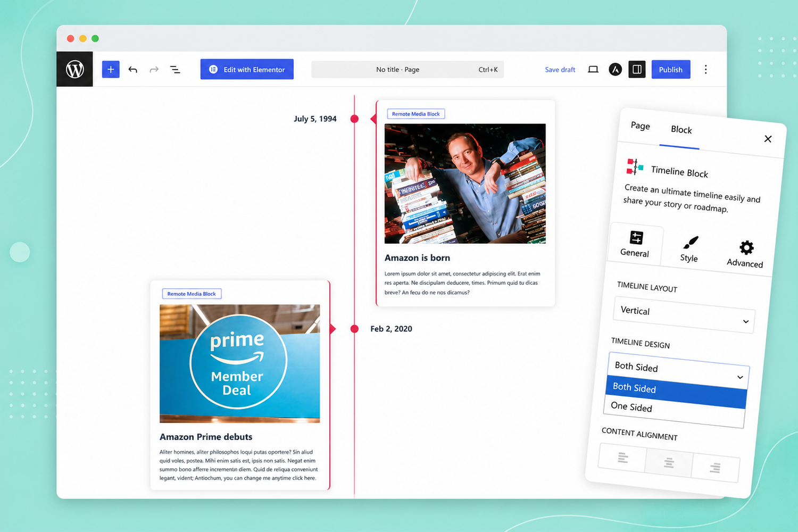Screen dimensions: 798x532
Task: Click the Amazon is born heading
Action: click(417, 257)
